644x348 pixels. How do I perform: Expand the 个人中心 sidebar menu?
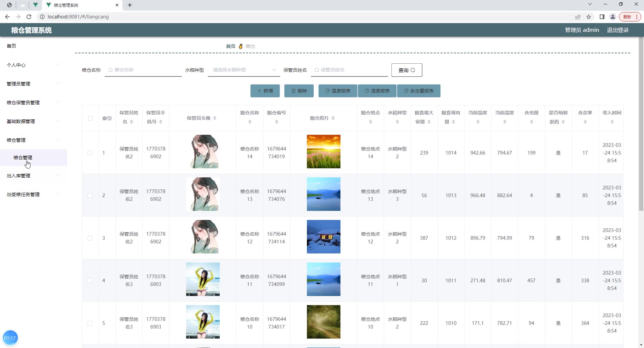tap(33, 65)
